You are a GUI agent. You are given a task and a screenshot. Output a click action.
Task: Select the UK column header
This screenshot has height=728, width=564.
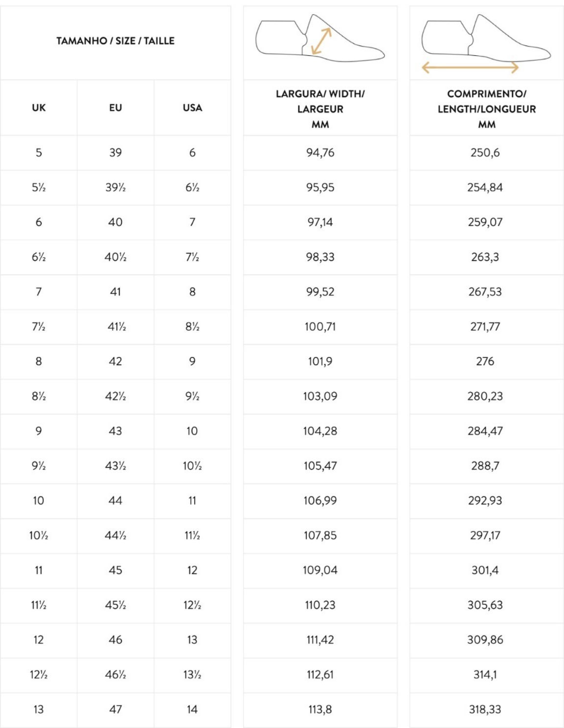click(x=39, y=108)
